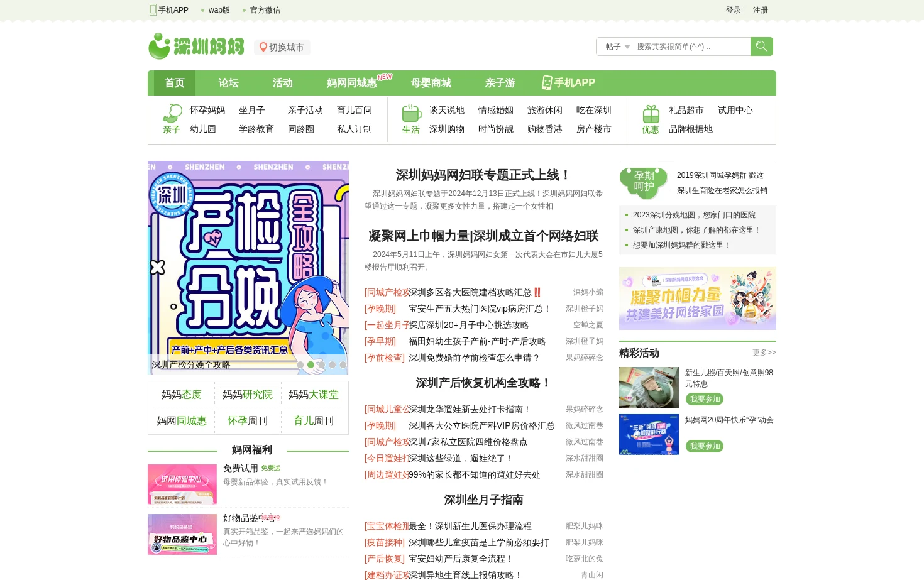Open the 论坛 navigation tab
924x580 pixels.
[228, 83]
